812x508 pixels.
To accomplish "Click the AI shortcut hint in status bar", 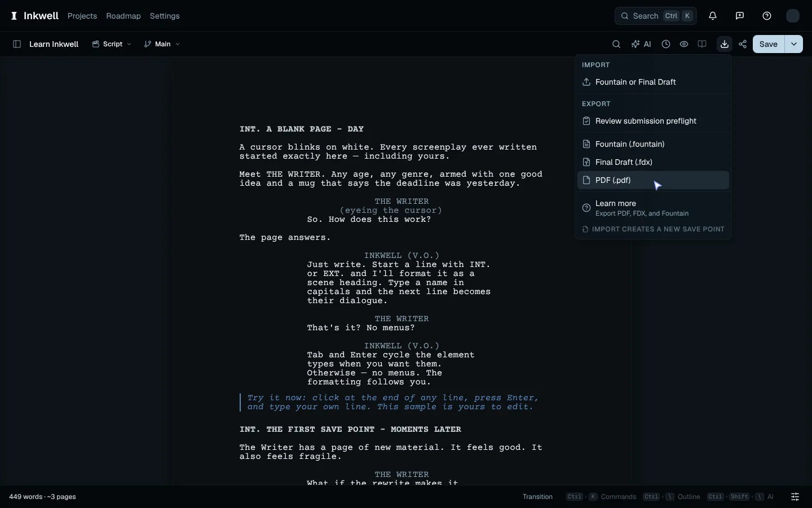I will 742,497.
